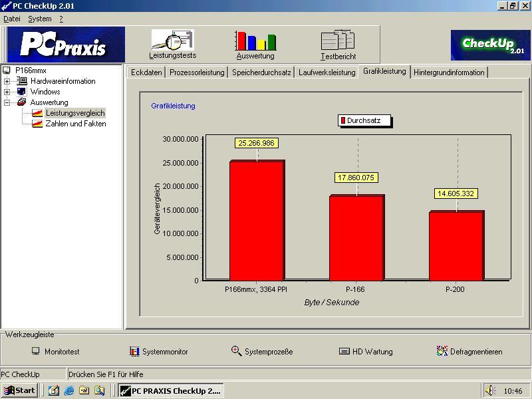Viewport: 532px width, 399px height.
Task: Click the Auswertung tree node icon
Action: (x=22, y=102)
